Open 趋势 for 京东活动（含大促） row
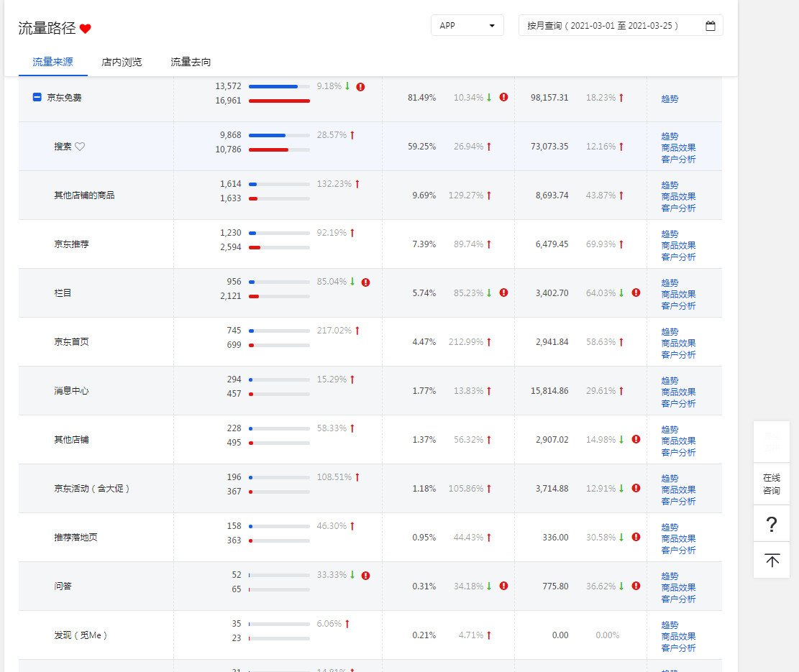Viewport: 799px width, 672px height. (x=670, y=479)
